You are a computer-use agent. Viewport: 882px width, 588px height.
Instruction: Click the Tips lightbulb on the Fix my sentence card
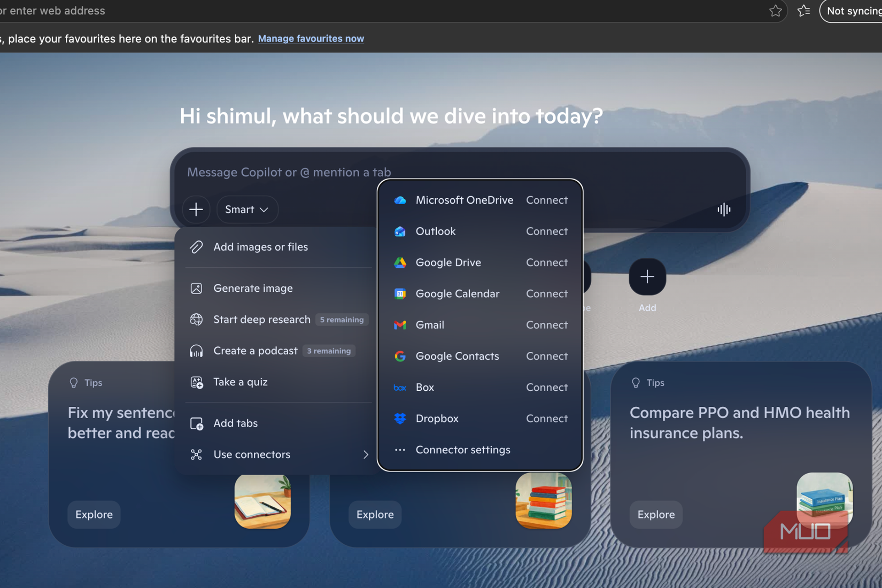click(x=74, y=383)
